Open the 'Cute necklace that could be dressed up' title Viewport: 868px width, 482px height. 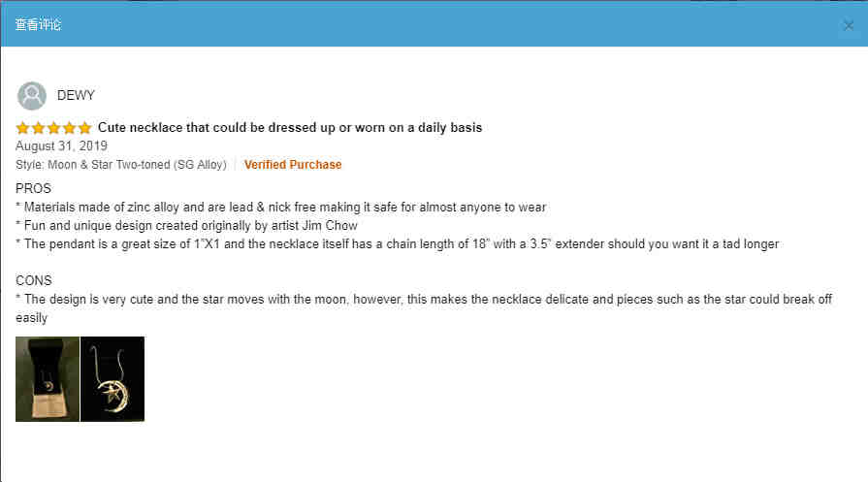click(290, 128)
